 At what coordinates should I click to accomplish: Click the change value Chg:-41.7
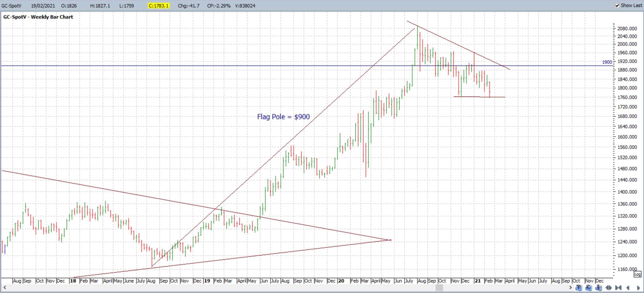(189, 6)
